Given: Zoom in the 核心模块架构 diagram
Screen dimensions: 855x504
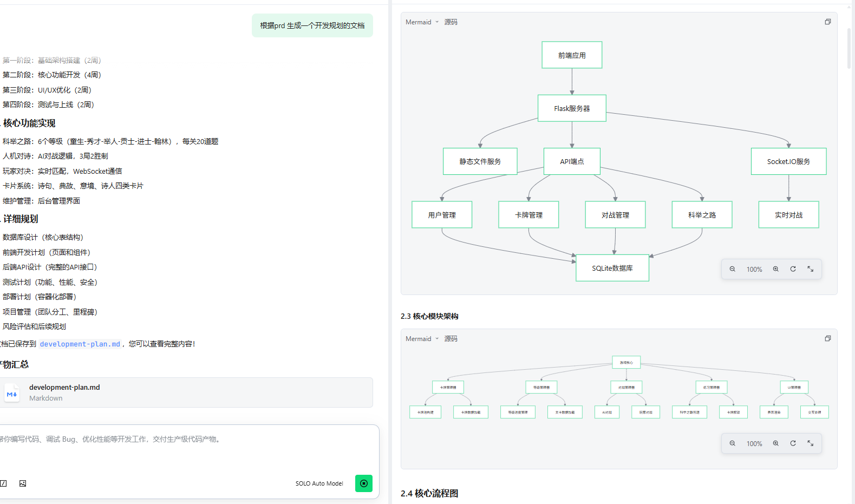Looking at the screenshot, I should (775, 443).
